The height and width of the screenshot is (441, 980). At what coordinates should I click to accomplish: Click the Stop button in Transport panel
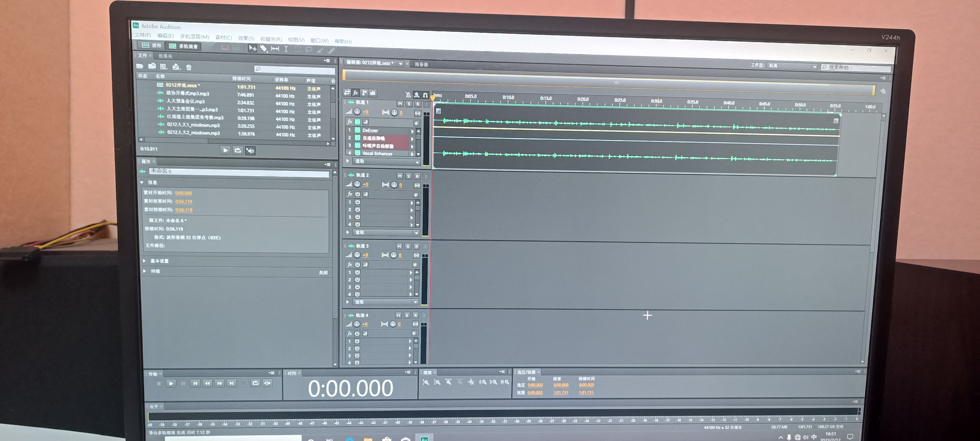click(159, 383)
